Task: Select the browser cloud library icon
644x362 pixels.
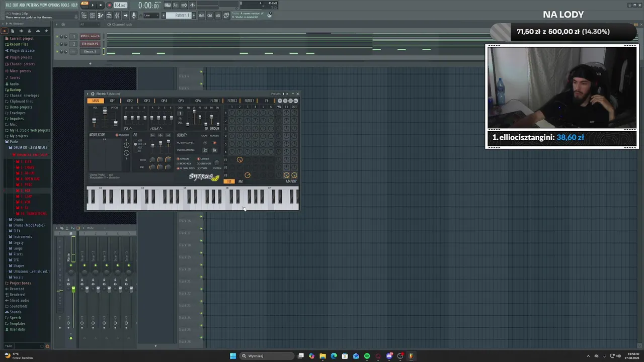Action: pyautogui.click(x=38, y=31)
